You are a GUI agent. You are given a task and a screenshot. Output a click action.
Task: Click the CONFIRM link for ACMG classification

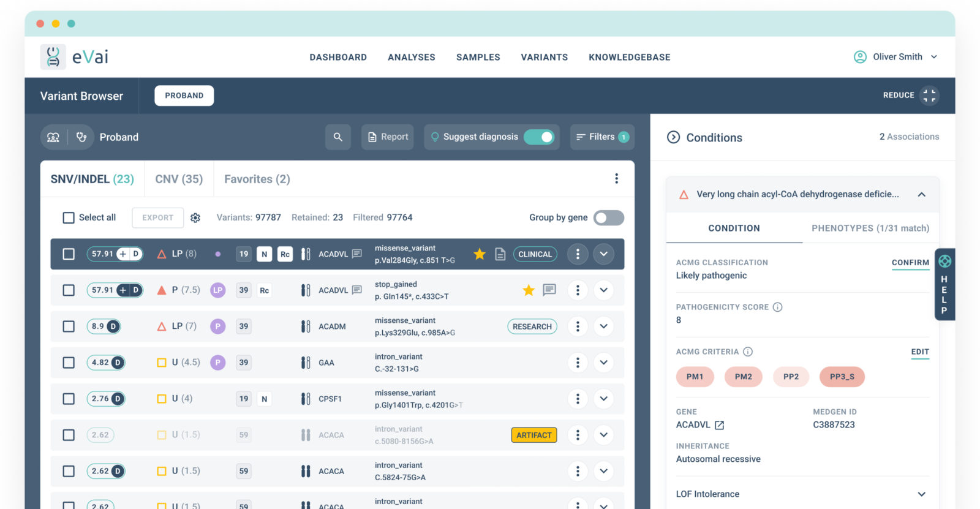[x=910, y=263]
